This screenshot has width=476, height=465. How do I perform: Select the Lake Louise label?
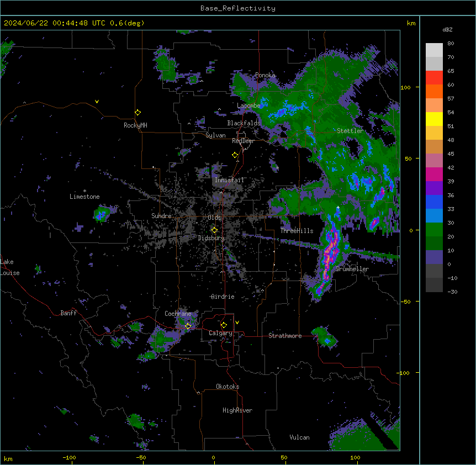tap(10, 267)
